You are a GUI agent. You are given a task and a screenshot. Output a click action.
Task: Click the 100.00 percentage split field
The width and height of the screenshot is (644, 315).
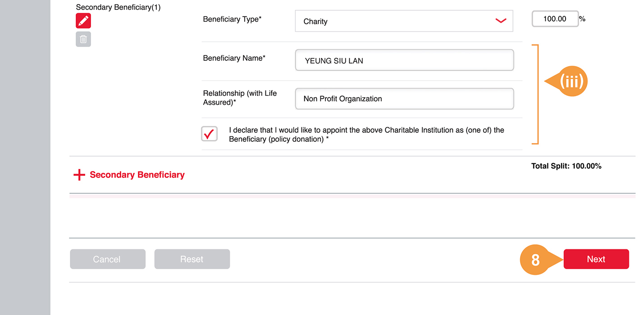[555, 19]
